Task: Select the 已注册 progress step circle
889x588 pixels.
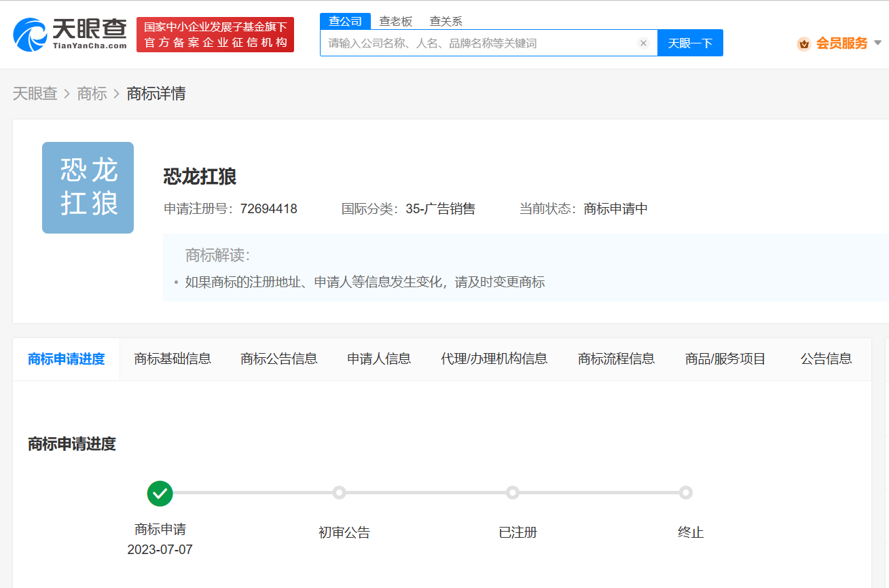Action: [513, 492]
